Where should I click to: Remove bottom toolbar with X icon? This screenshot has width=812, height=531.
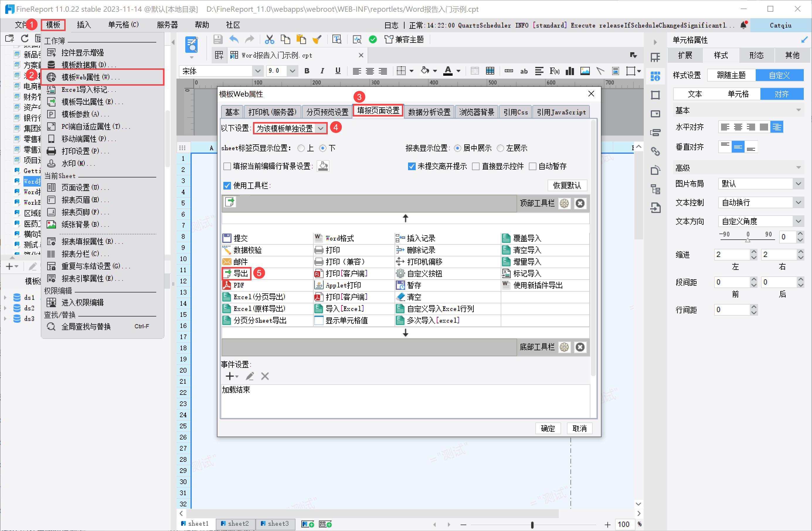tap(580, 347)
